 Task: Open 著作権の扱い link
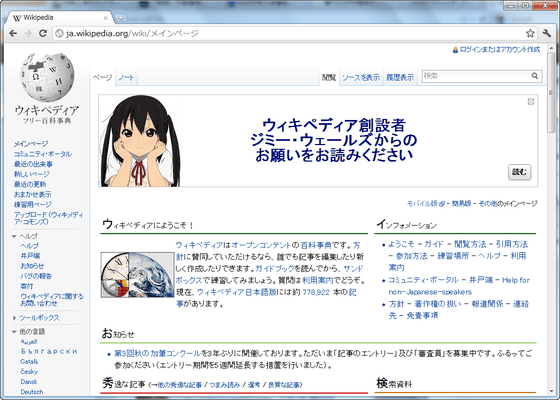(x=438, y=304)
